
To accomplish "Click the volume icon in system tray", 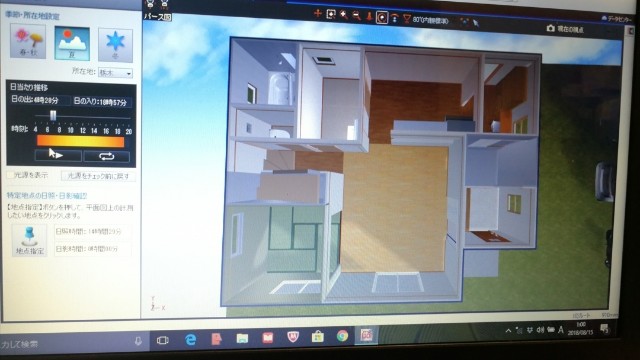I will point(540,330).
